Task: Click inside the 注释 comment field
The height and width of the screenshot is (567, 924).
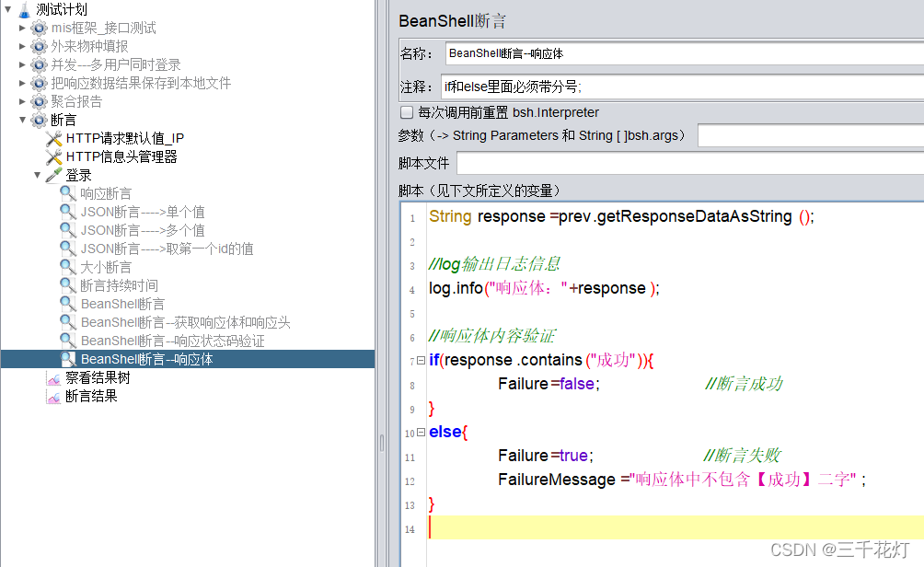Action: 644,86
